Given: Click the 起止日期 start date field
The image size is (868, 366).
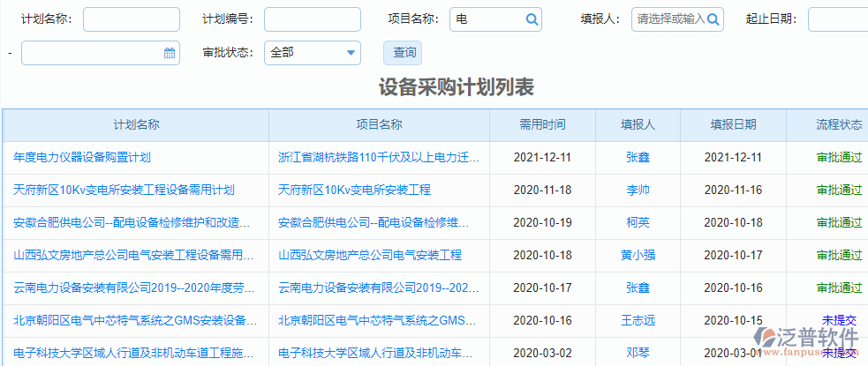Looking at the screenshot, I should click(838, 19).
